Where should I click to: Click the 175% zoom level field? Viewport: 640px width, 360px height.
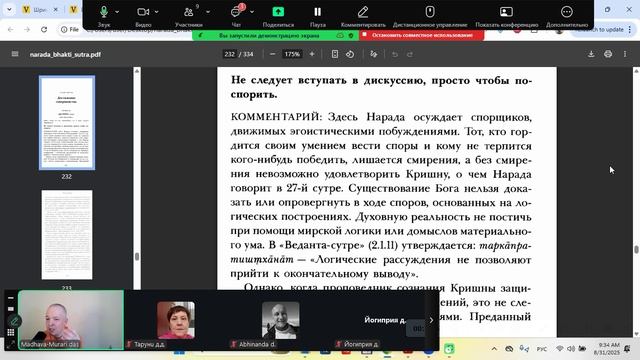292,54
